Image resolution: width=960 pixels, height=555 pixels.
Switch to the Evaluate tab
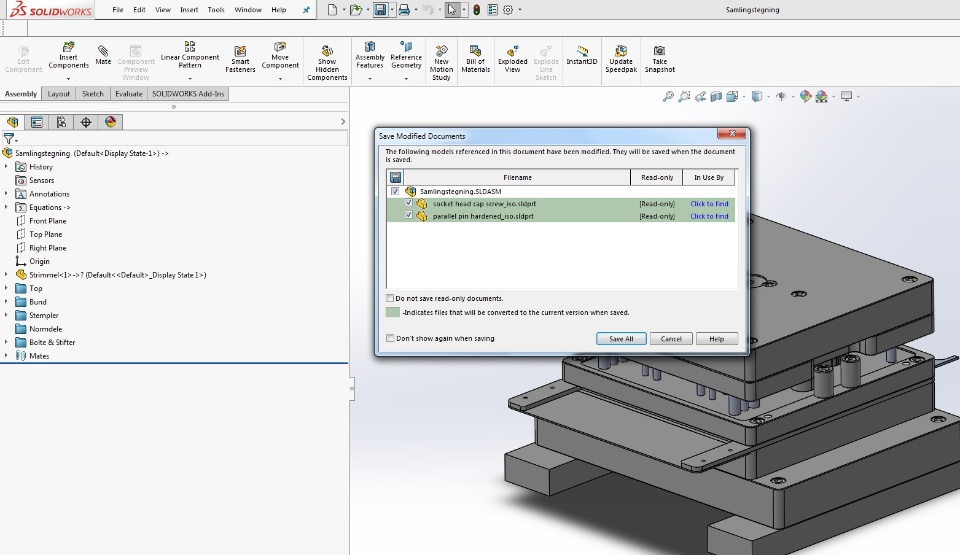pyautogui.click(x=129, y=94)
